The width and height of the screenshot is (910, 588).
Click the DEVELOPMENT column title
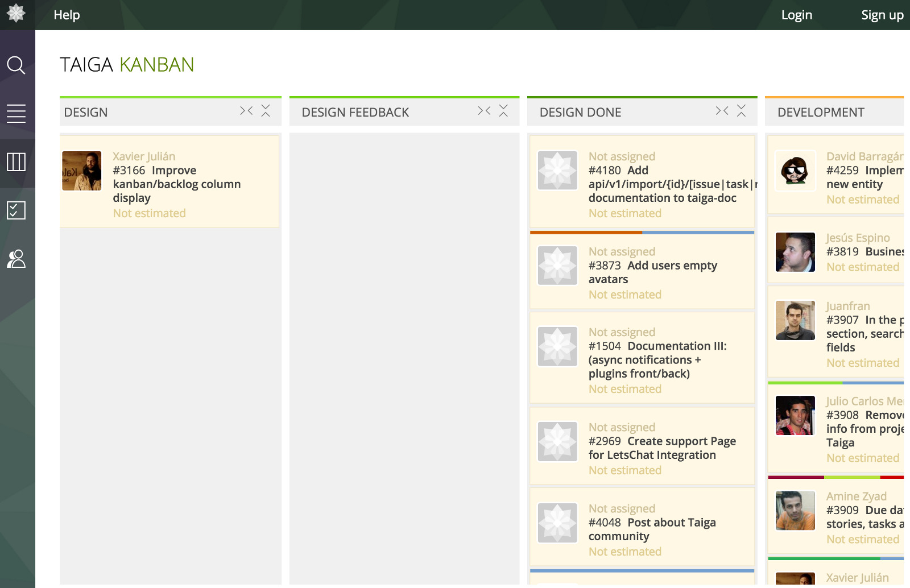(x=821, y=113)
